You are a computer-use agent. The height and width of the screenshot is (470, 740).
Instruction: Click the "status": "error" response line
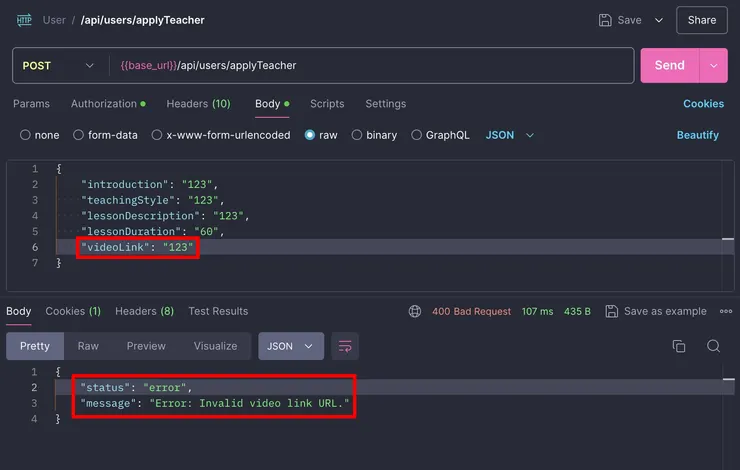[x=136, y=387]
